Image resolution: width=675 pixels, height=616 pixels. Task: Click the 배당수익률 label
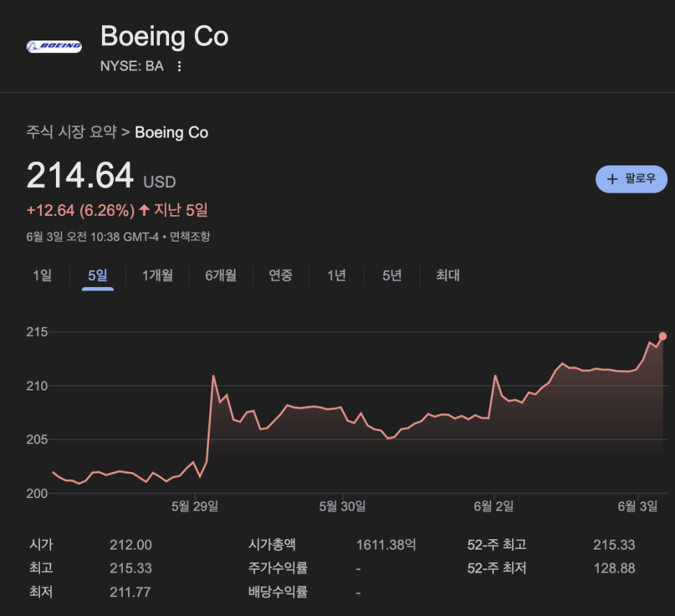(278, 592)
